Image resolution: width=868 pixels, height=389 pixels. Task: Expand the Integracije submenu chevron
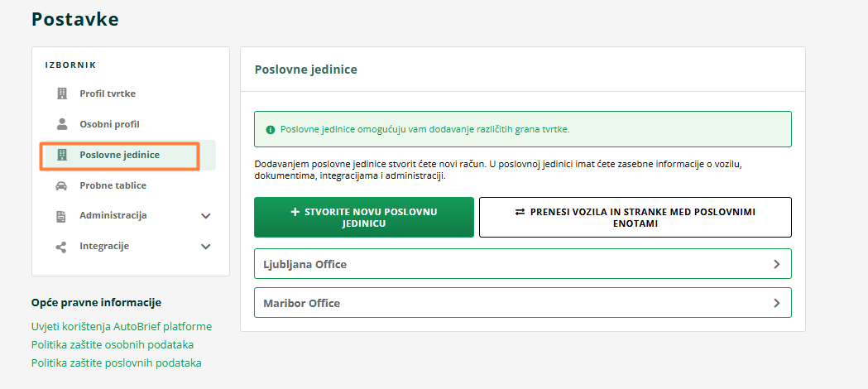coord(206,247)
